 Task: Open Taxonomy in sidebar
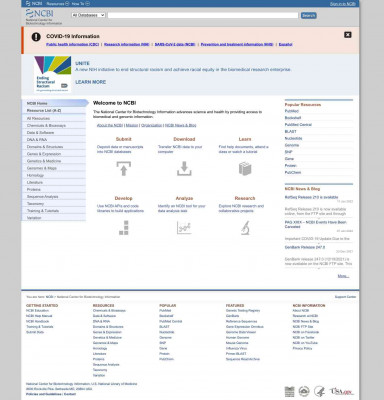54,204
